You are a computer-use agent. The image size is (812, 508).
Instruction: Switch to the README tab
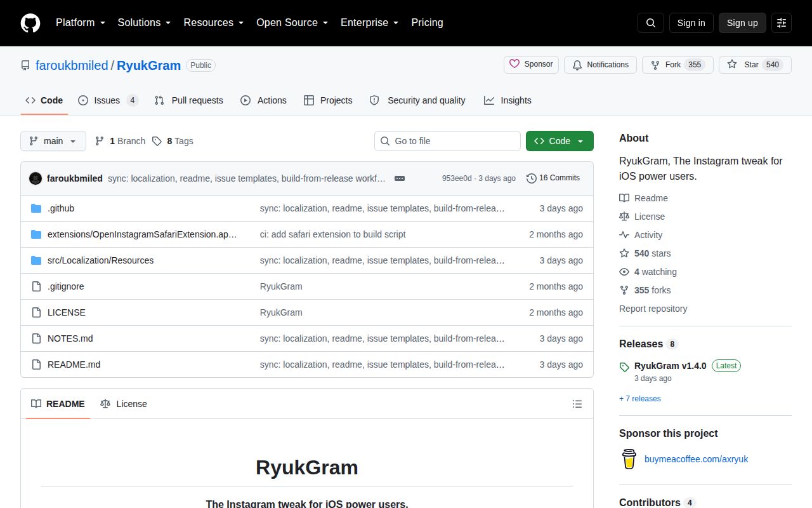58,404
